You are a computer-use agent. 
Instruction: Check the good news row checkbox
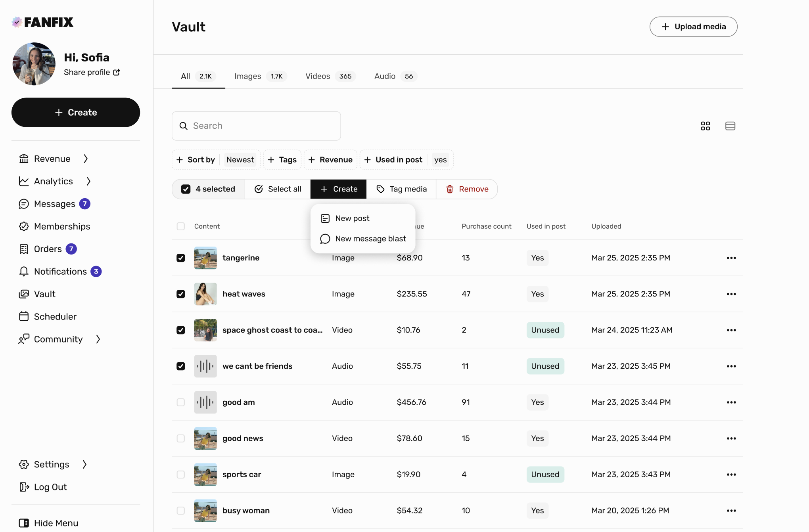point(181,438)
